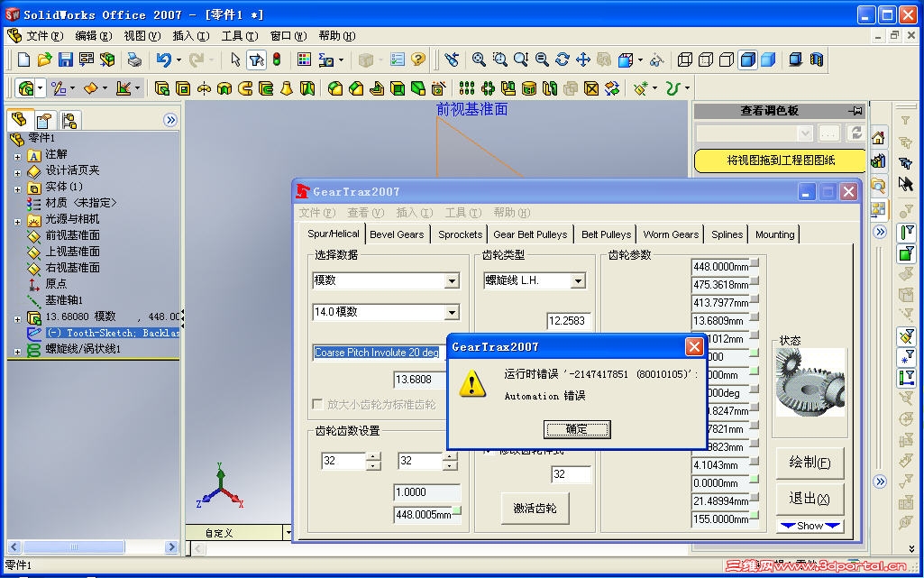Image resolution: width=924 pixels, height=578 pixels.
Task: Select 前视基准面 in the feature tree
Action: tap(72, 235)
